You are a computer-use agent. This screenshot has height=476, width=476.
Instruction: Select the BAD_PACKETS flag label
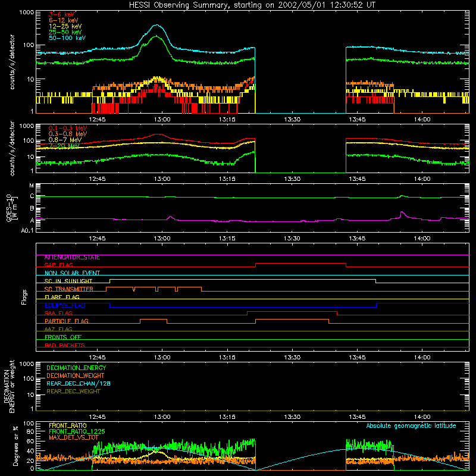coord(65,345)
